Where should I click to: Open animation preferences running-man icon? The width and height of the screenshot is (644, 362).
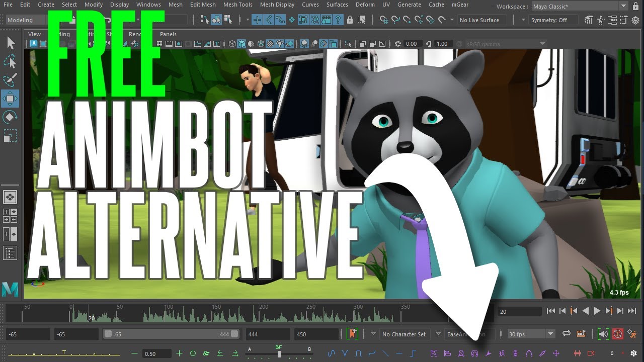coord(632,333)
